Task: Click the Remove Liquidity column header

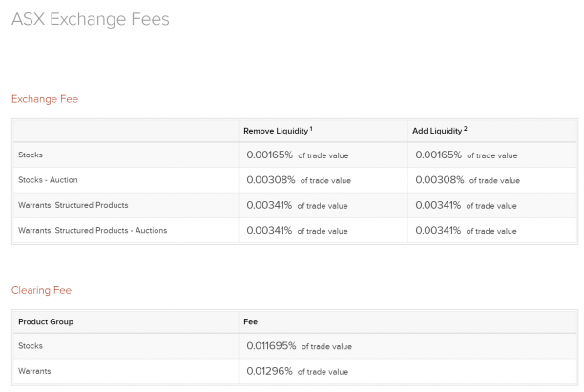Action: [x=276, y=131]
